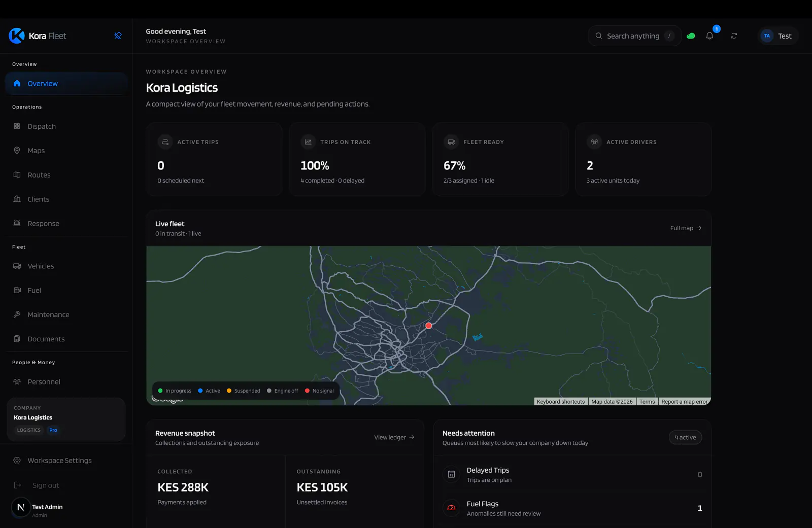The image size is (812, 528).
Task: Click the Kora Fleet logo
Action: click(x=38, y=36)
